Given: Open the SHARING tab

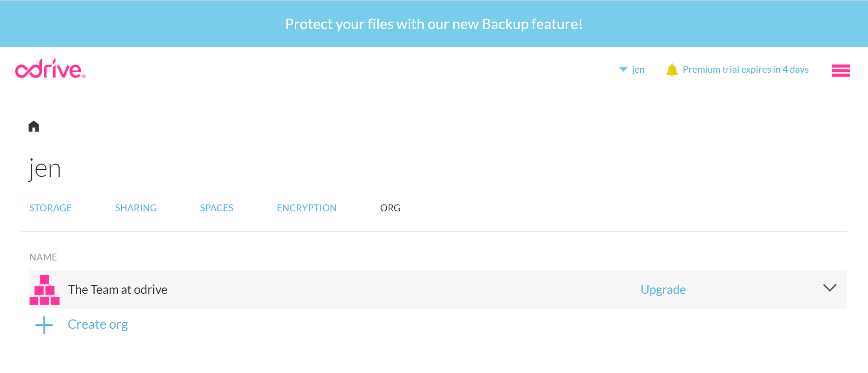Looking at the screenshot, I should tap(136, 208).
